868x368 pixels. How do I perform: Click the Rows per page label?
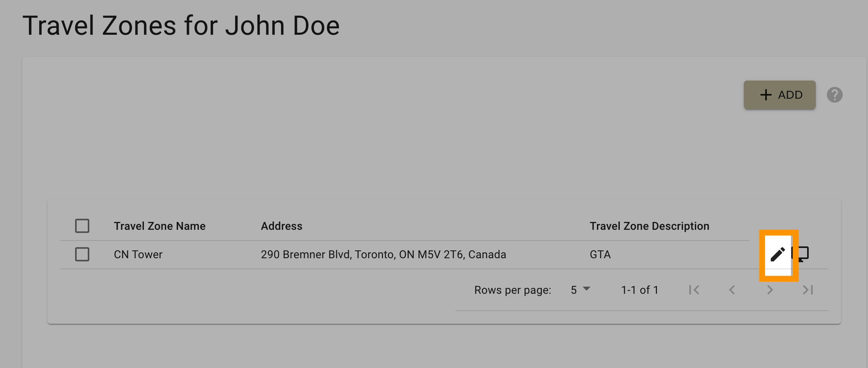pyautogui.click(x=513, y=290)
